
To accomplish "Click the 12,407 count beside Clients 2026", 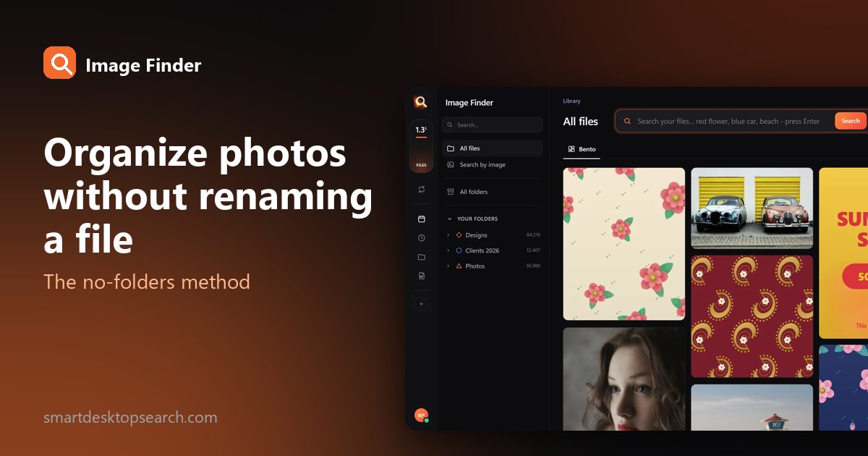I will point(533,250).
